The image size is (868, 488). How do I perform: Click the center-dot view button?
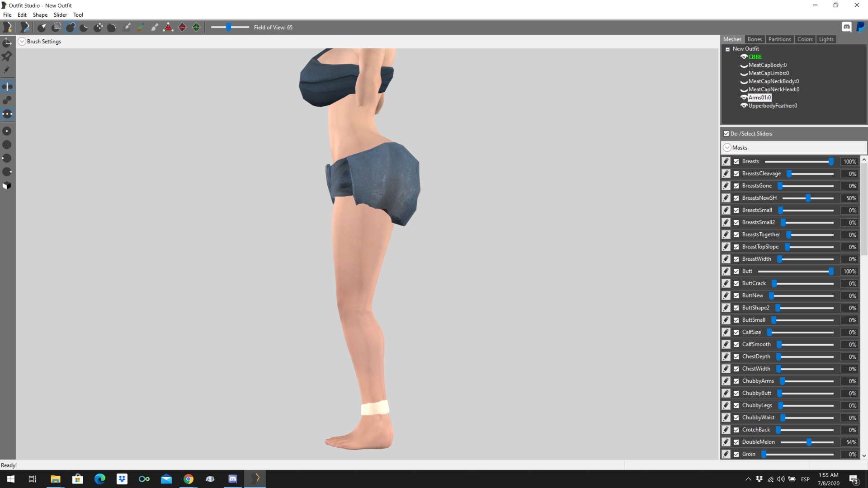coord(7,131)
